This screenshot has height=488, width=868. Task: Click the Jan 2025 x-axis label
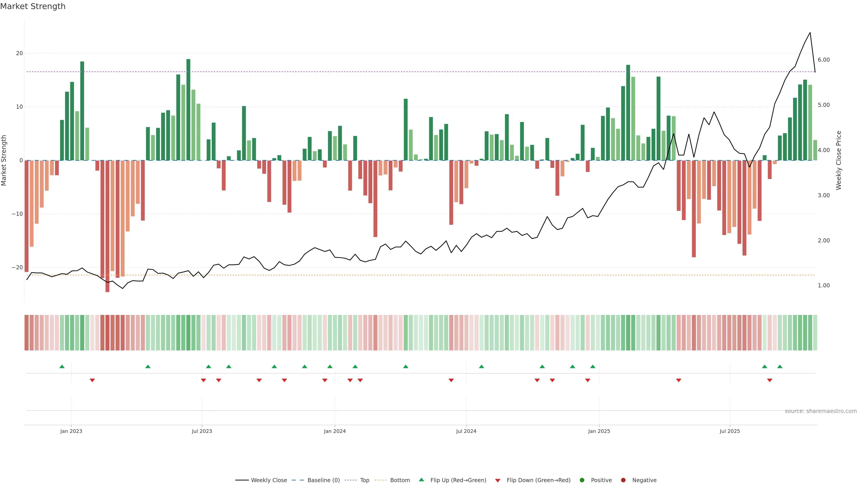pyautogui.click(x=599, y=431)
